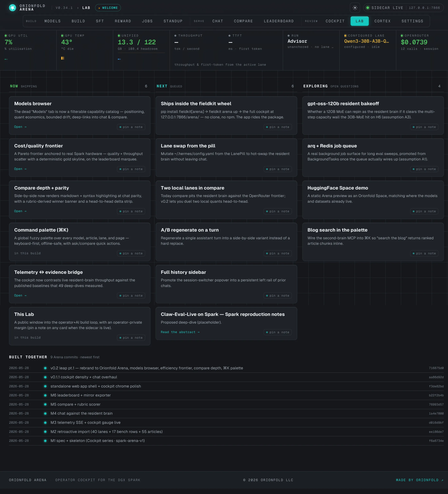This screenshot has width=448, height=494.
Task: Switch to the Standup tab
Action: tap(173, 21)
